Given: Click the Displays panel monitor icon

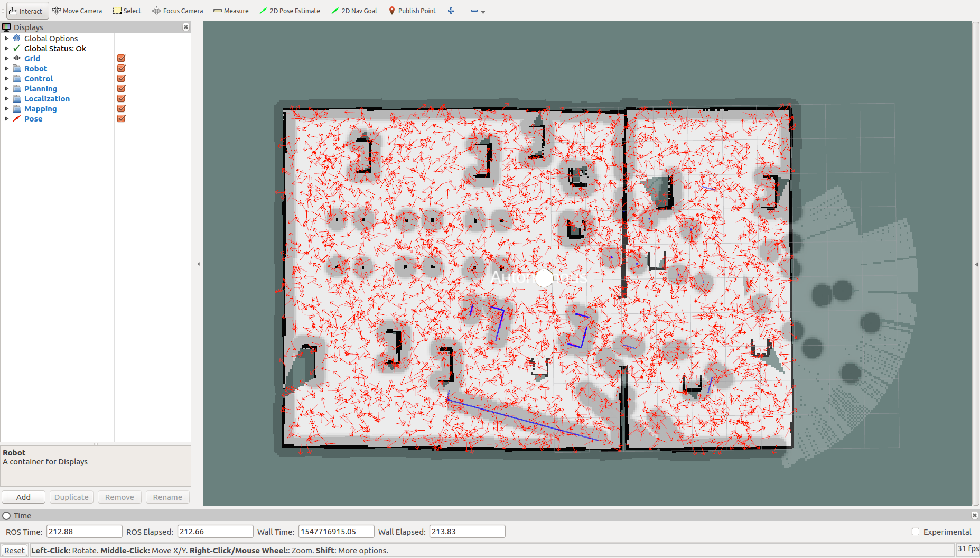Looking at the screenshot, I should 6,27.
